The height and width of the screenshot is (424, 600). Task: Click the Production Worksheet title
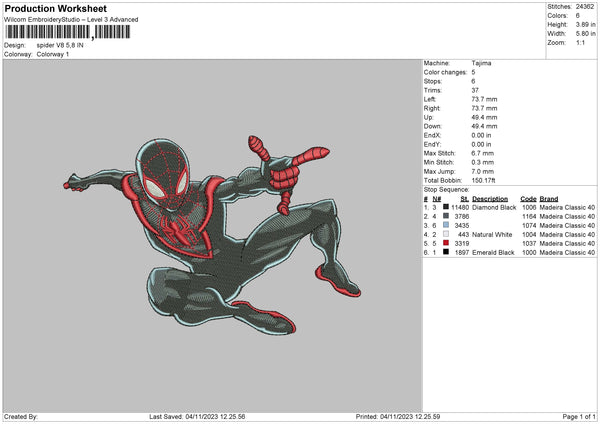tap(55, 8)
